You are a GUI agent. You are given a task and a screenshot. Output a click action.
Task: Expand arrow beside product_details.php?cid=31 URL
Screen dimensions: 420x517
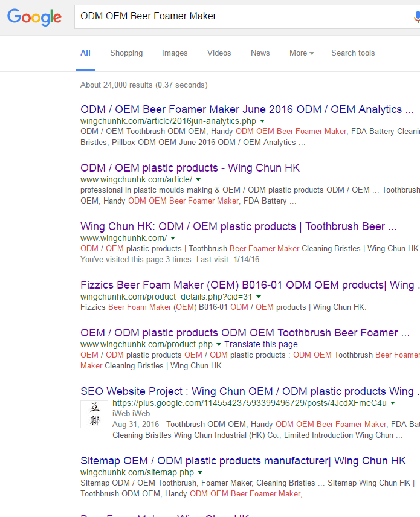[x=259, y=297]
